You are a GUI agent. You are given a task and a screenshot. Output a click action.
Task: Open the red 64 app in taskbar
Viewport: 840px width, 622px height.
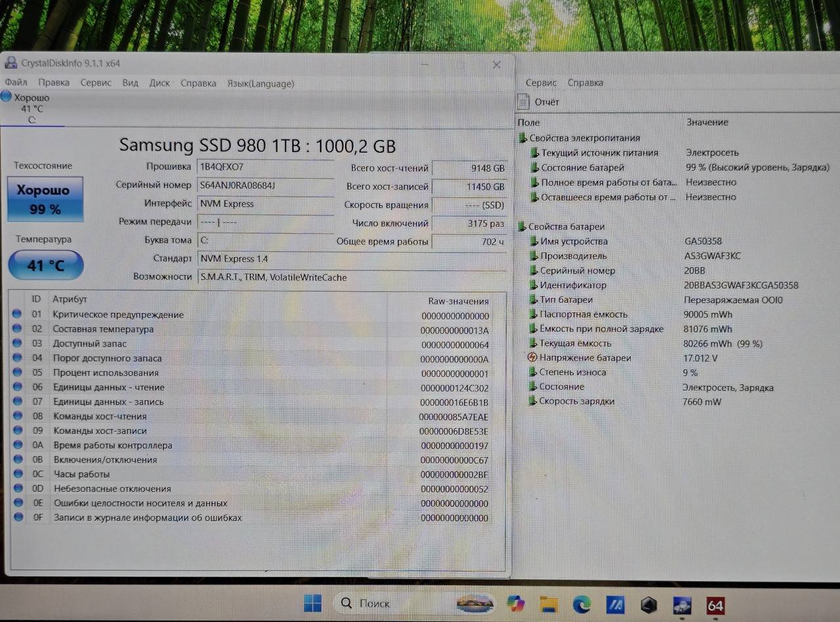click(715, 605)
